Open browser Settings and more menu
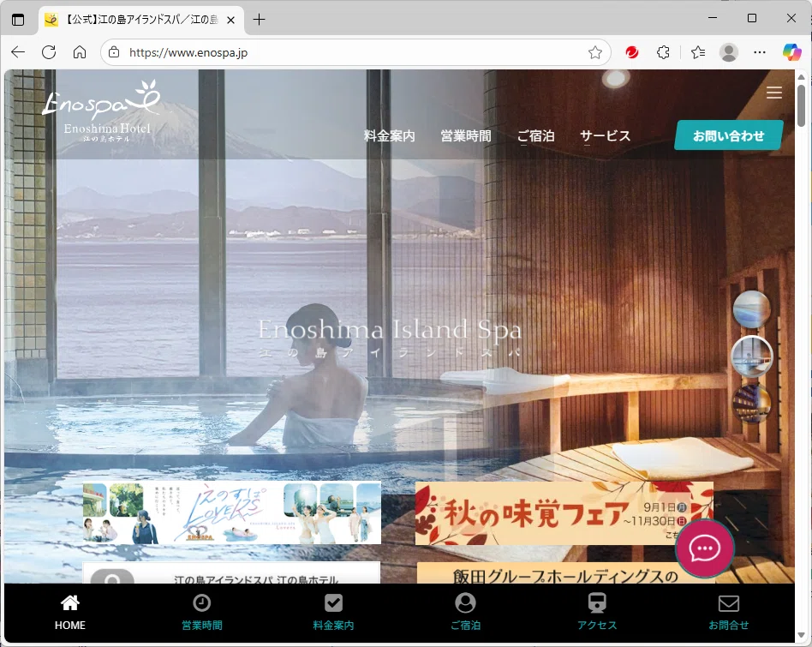The width and height of the screenshot is (812, 647). pos(760,52)
